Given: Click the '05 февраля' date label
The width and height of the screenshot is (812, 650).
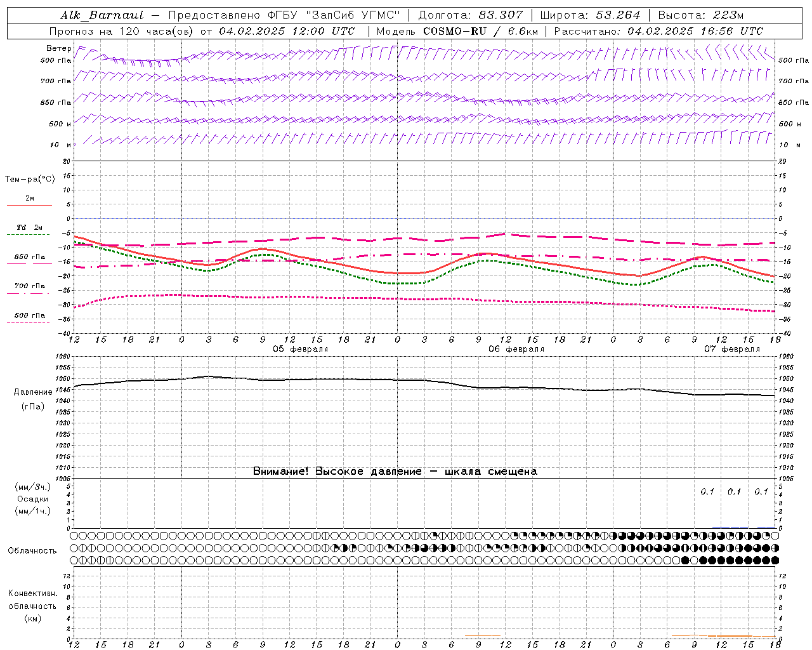Looking at the screenshot, I should click(x=301, y=349).
